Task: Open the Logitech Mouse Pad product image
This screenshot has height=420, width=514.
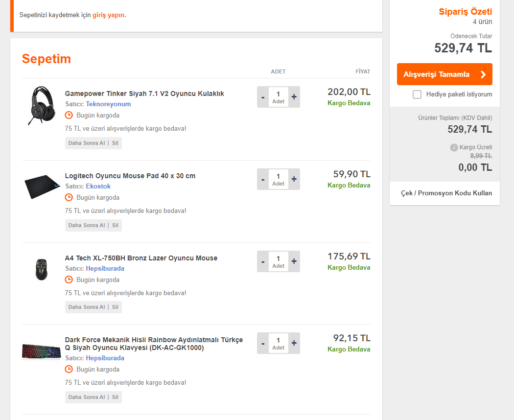Action: click(x=42, y=187)
